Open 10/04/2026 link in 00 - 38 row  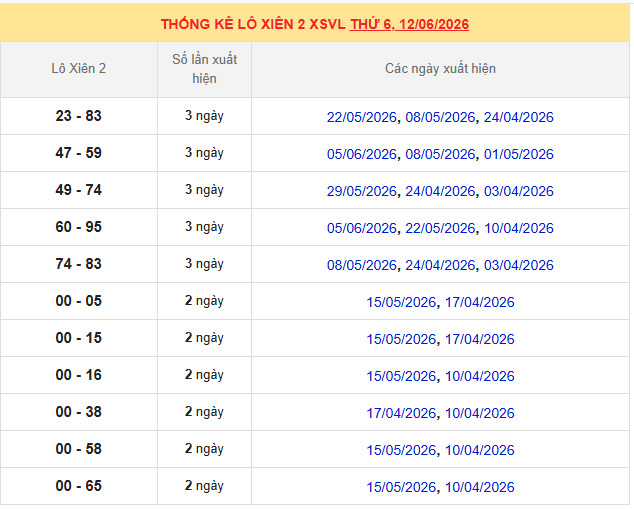pos(480,413)
